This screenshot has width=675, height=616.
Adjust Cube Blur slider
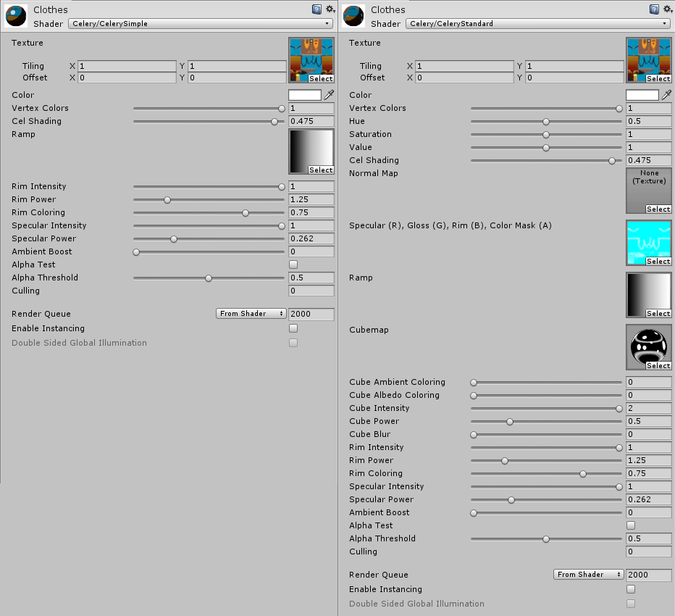pos(547,435)
